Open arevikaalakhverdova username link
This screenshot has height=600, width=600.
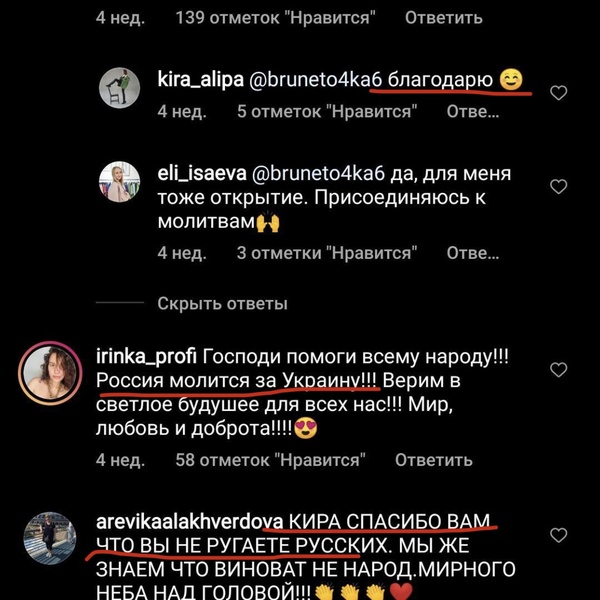click(x=190, y=522)
